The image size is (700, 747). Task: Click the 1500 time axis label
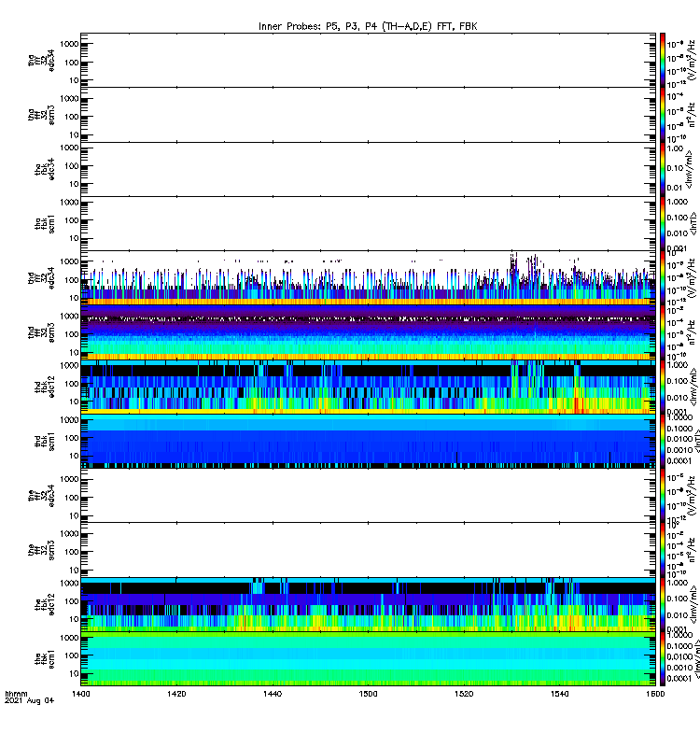[368, 694]
